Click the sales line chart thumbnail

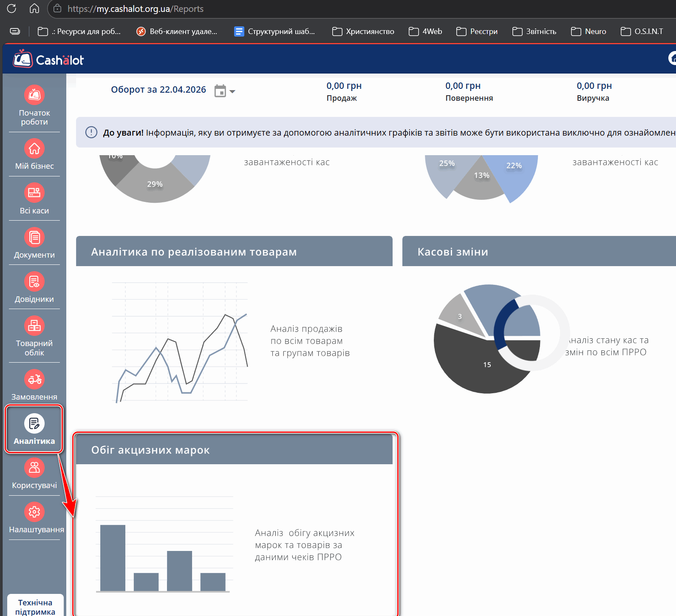pos(180,342)
